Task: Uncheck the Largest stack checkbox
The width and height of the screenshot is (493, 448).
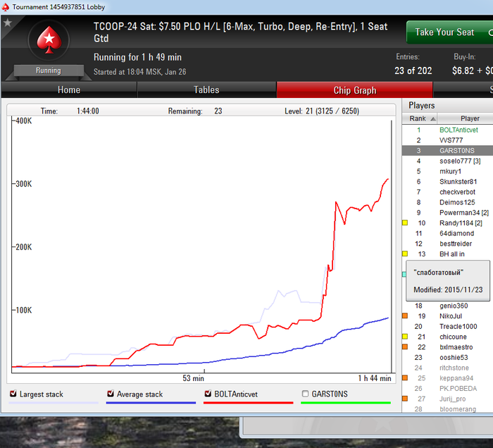Action: pyautogui.click(x=13, y=394)
